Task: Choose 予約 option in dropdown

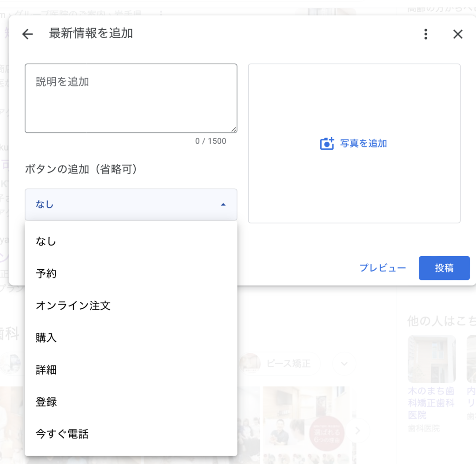Action: (46, 273)
